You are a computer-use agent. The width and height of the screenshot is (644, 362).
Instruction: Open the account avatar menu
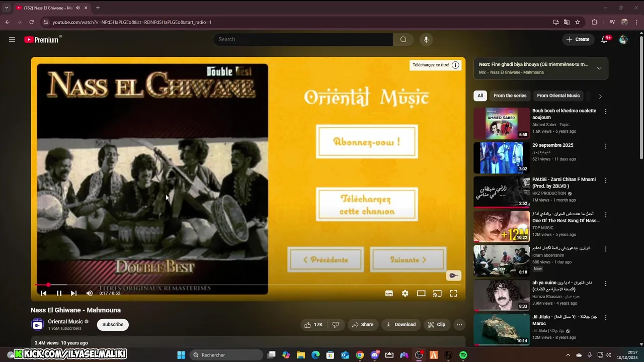click(x=623, y=39)
